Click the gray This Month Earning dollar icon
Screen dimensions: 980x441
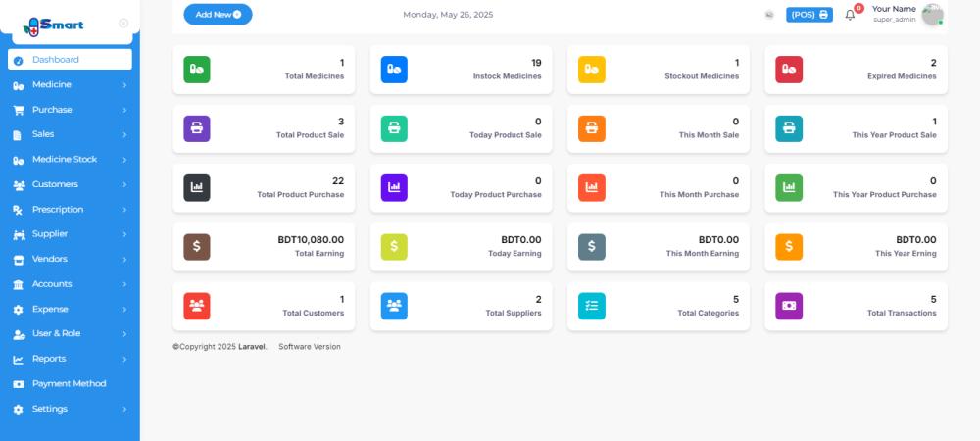(x=592, y=247)
